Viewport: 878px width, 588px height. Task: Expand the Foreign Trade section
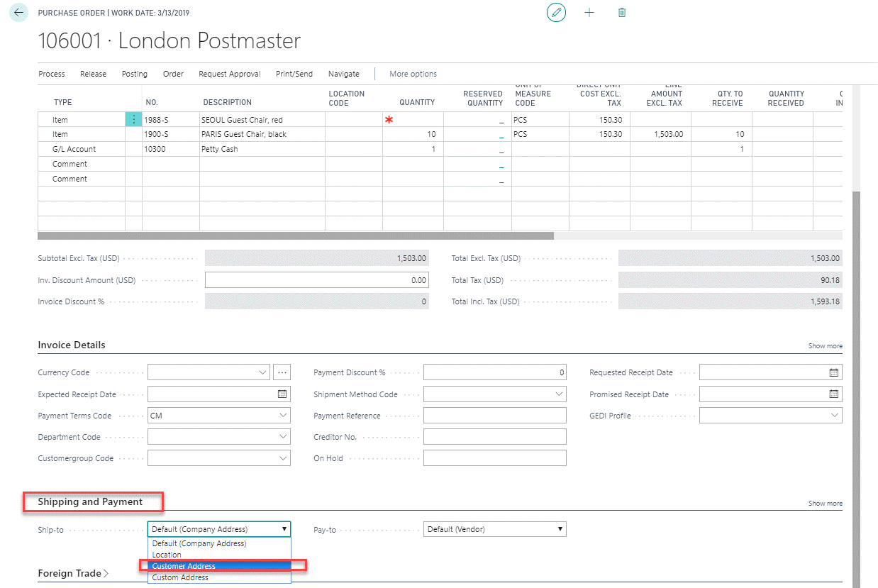point(73,573)
